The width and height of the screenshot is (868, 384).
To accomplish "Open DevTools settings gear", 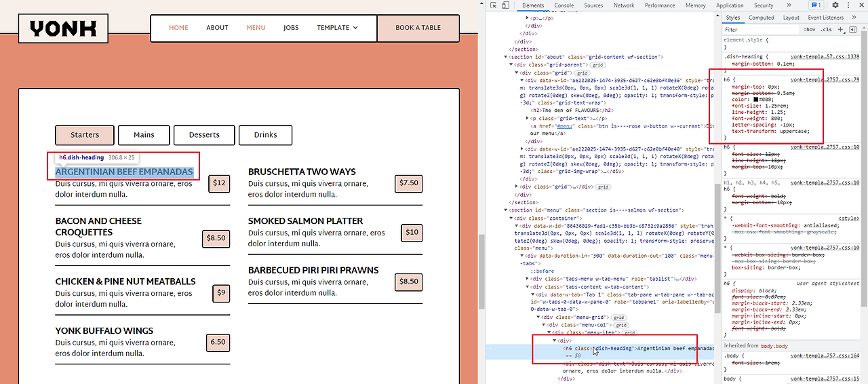I will click(x=835, y=5).
